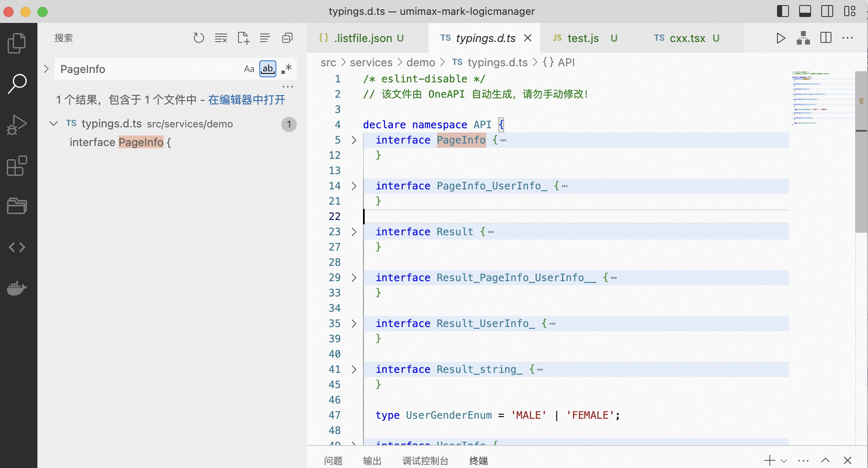This screenshot has height=468, width=868.
Task: Switch to the test.js tab
Action: [x=590, y=38]
